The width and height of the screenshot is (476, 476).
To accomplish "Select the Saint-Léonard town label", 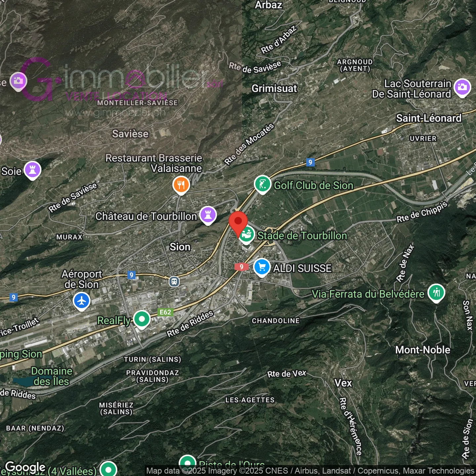I will (x=428, y=118).
